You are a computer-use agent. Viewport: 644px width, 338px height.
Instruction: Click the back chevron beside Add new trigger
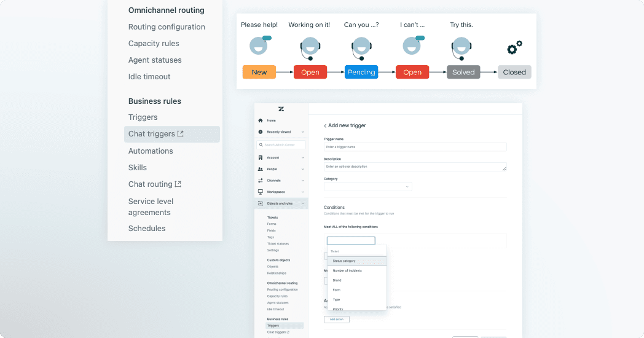click(325, 125)
